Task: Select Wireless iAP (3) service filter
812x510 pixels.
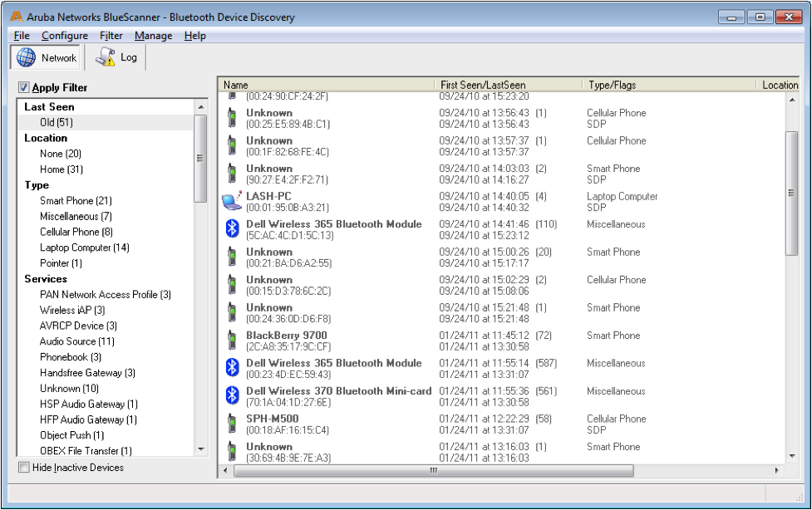Action: 72,310
